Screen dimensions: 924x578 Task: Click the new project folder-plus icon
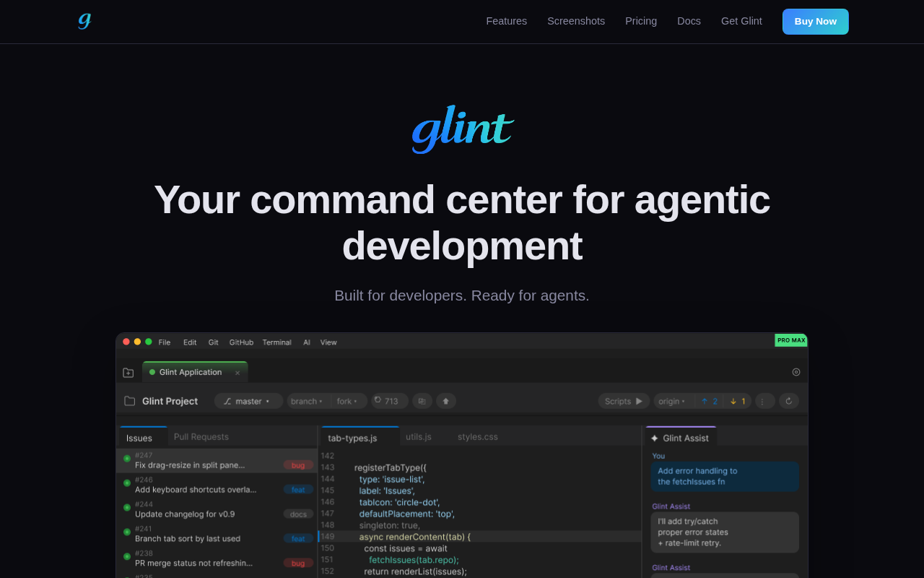coord(128,373)
